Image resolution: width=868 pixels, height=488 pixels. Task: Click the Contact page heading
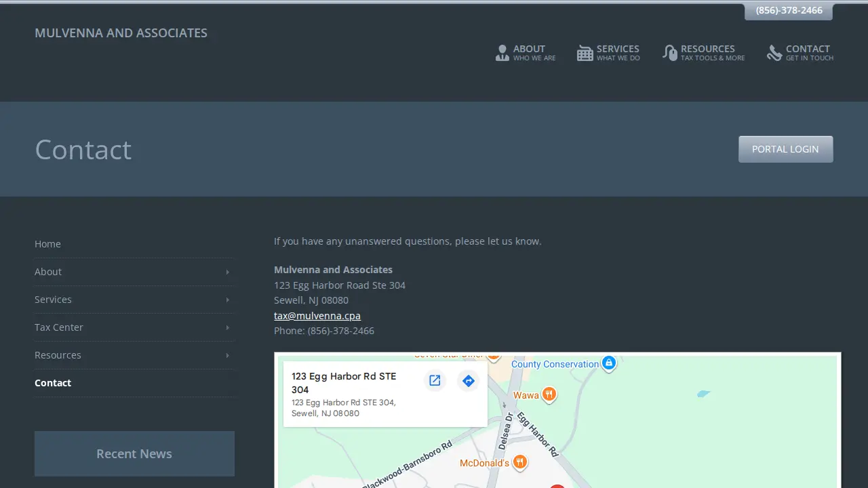pyautogui.click(x=83, y=150)
